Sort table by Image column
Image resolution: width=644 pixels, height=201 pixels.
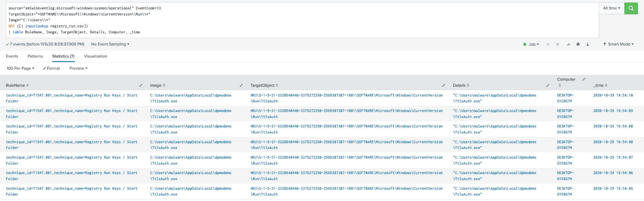point(158,85)
